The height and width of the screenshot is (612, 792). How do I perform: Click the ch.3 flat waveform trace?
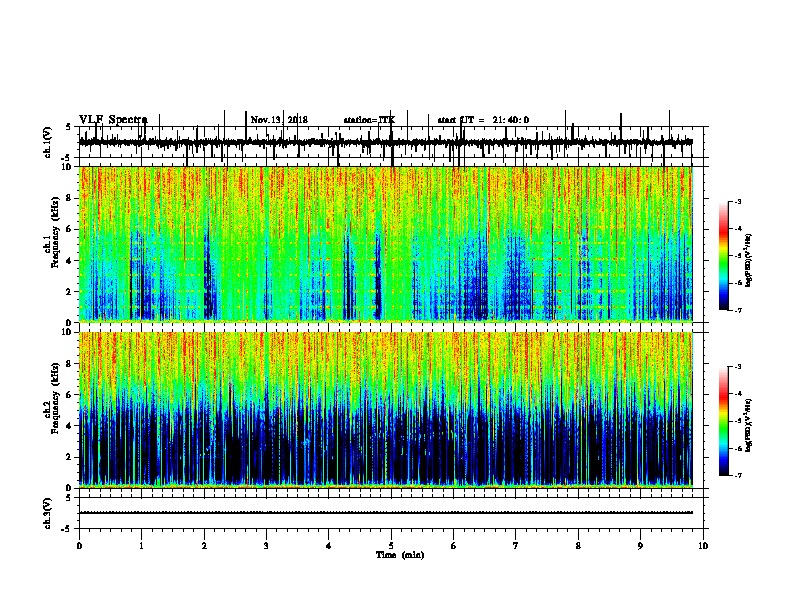(x=386, y=513)
